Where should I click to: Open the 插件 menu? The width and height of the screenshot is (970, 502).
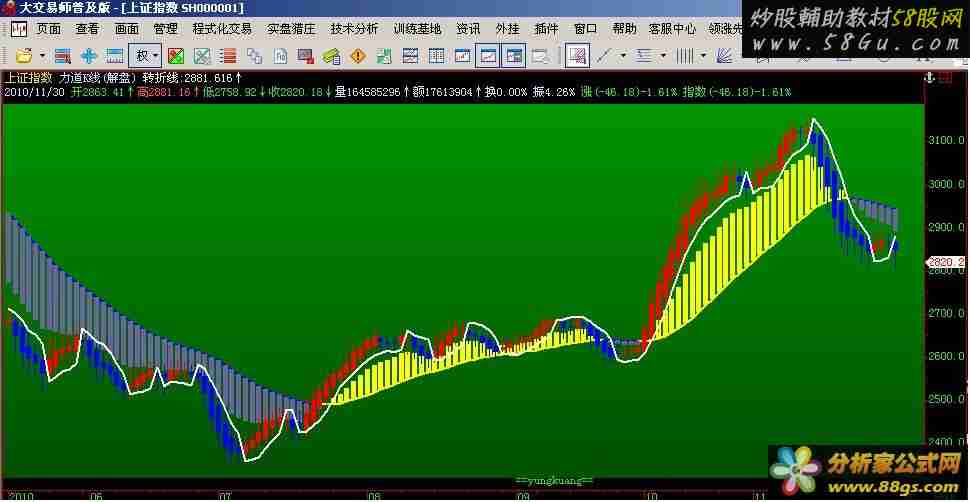tap(546, 29)
